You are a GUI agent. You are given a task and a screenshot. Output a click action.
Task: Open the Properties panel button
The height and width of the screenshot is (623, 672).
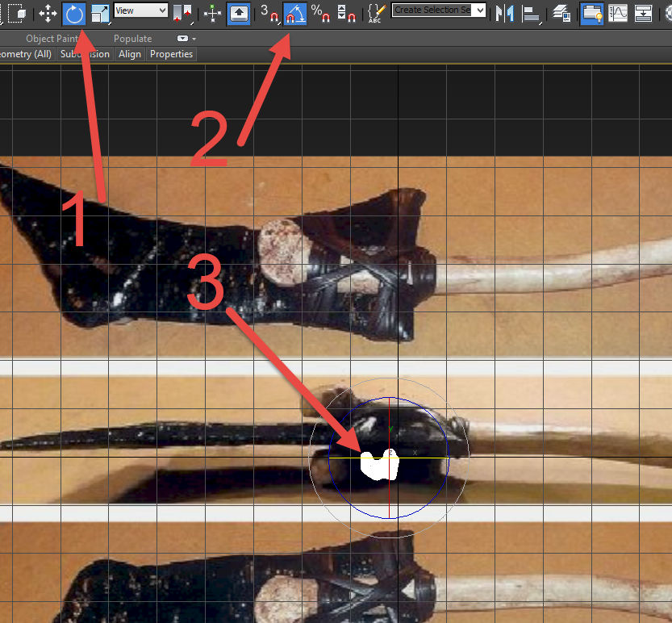[171, 54]
